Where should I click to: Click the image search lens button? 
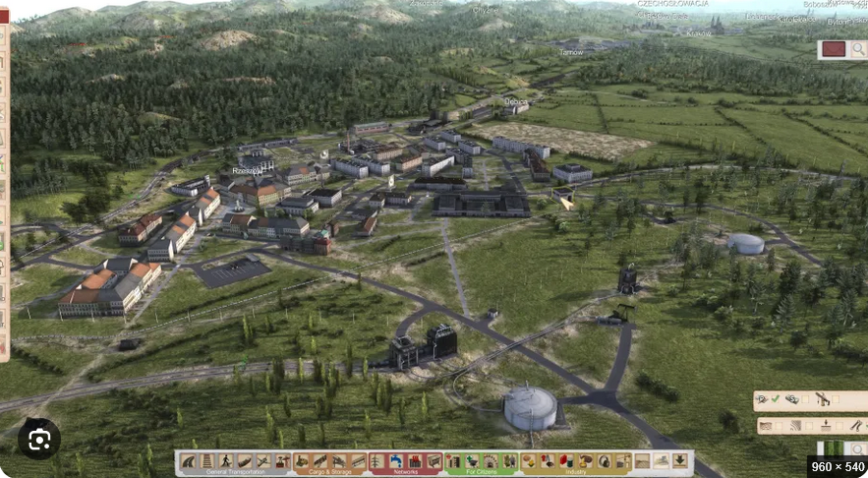pyautogui.click(x=38, y=440)
